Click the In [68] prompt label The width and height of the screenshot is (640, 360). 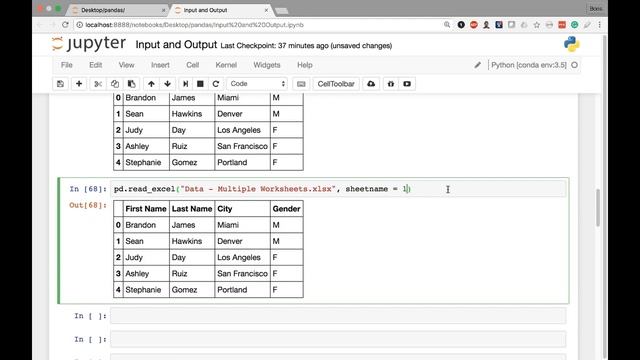coord(88,189)
